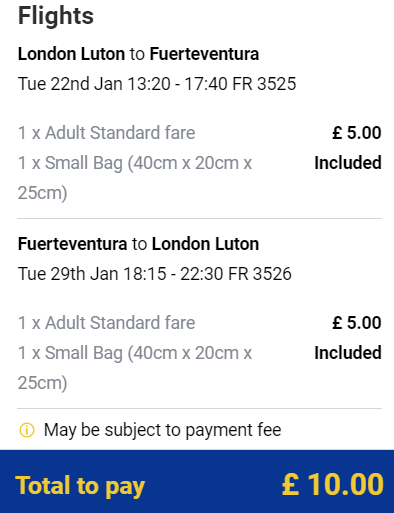Click flight number FR 3525

(264, 84)
